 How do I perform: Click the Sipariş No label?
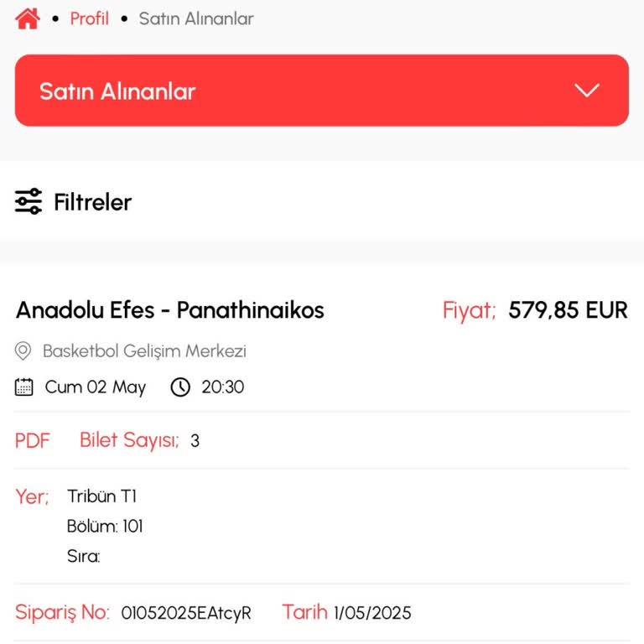tap(62, 613)
